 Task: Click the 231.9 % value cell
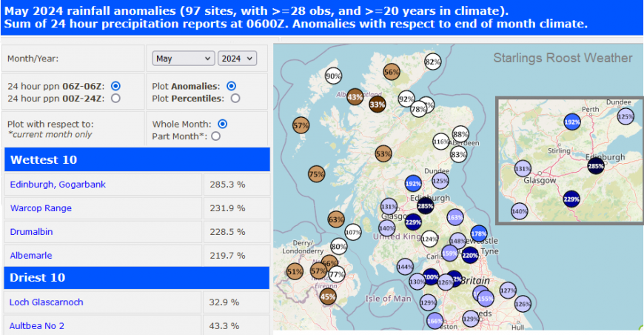pyautogui.click(x=237, y=208)
